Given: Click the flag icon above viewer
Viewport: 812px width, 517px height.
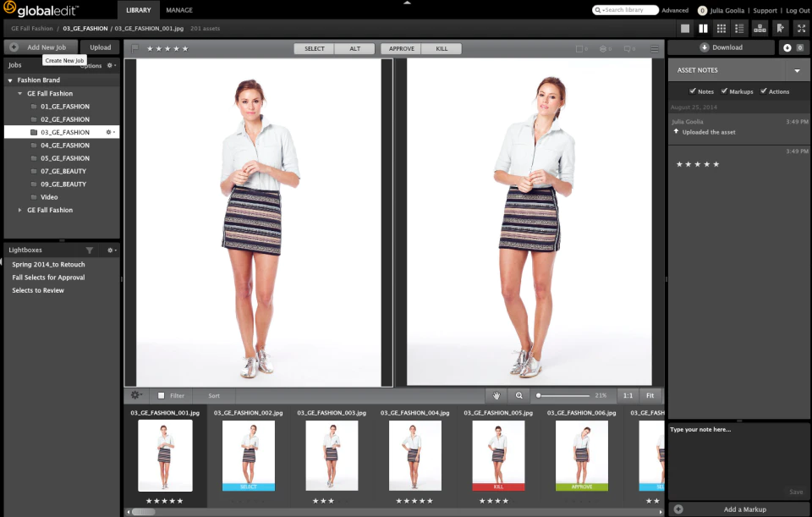Looking at the screenshot, I should click(x=135, y=49).
